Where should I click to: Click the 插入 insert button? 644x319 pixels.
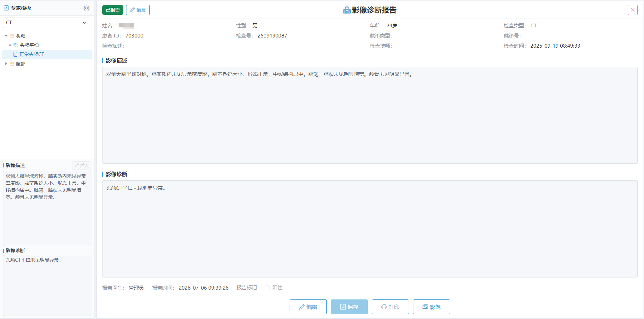pos(82,165)
